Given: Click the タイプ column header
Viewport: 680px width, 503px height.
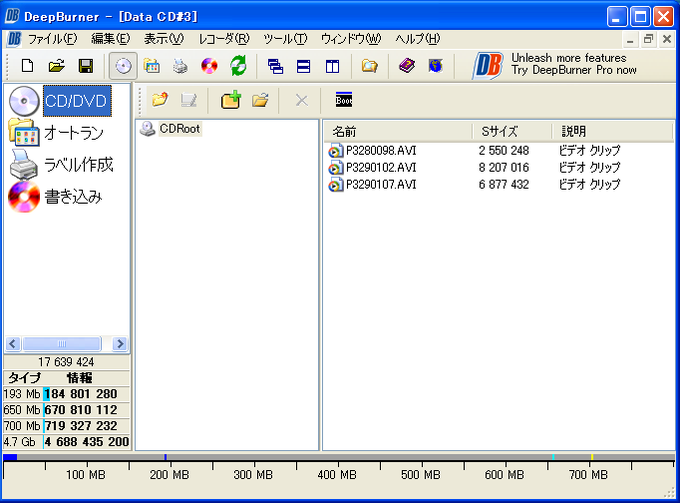Looking at the screenshot, I should [24, 378].
